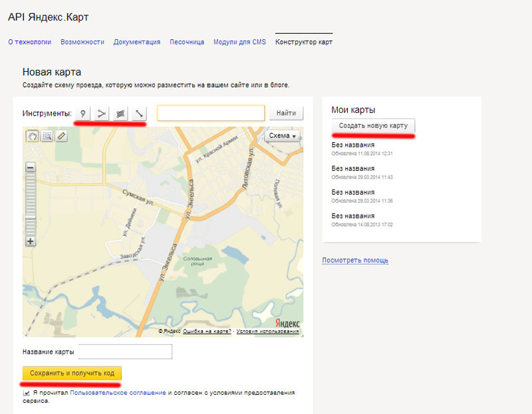Click the map zoom level slider
Viewport: 532px width, 414px height.
[x=31, y=205]
